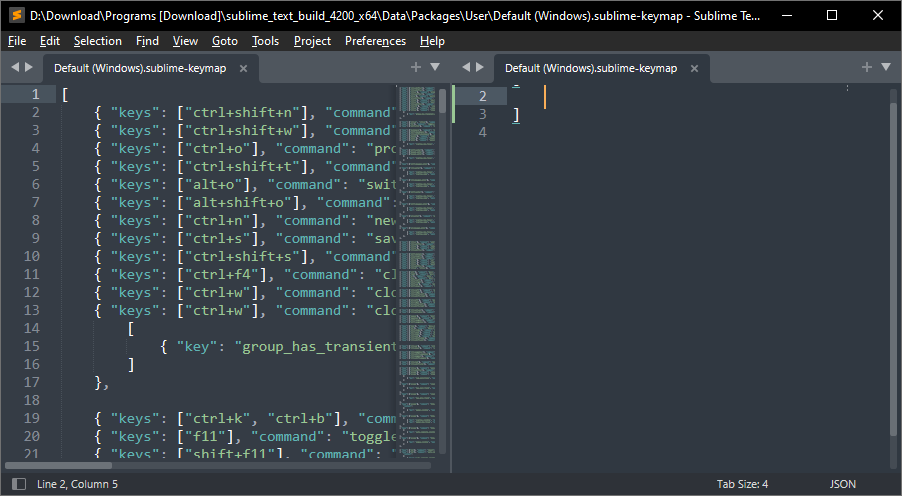
Task: Click the previous tab arrow in right pane
Action: coord(466,67)
